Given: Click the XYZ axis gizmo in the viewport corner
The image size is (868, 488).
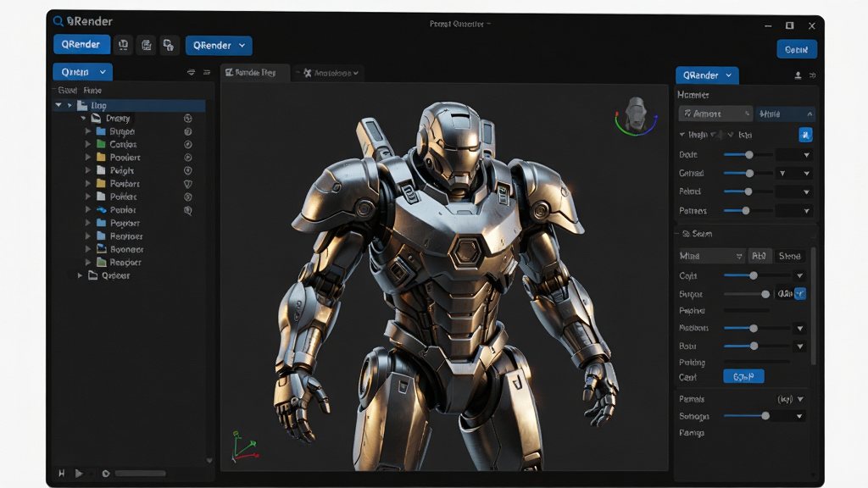Looking at the screenshot, I should (245, 446).
